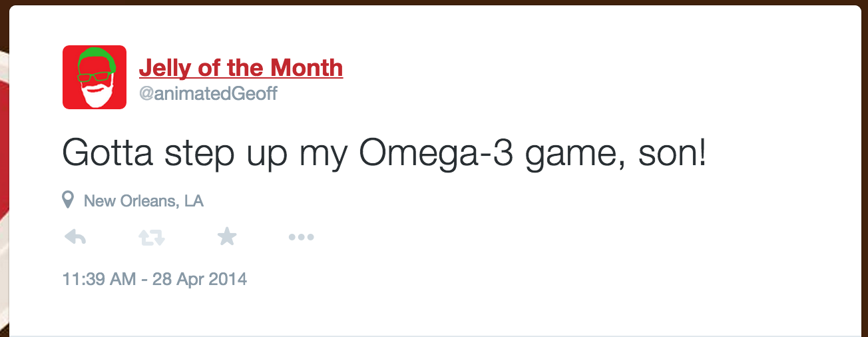The image size is (868, 337).
Task: Favorite the tweet with the star icon
Action: 227,236
